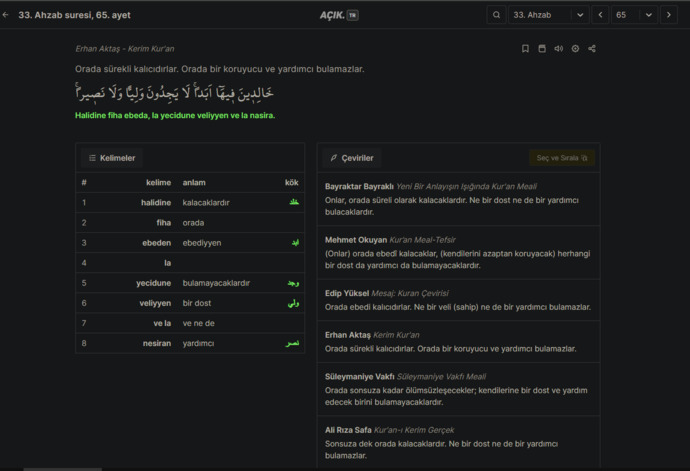Click the word 'fiha' in table

(164, 223)
